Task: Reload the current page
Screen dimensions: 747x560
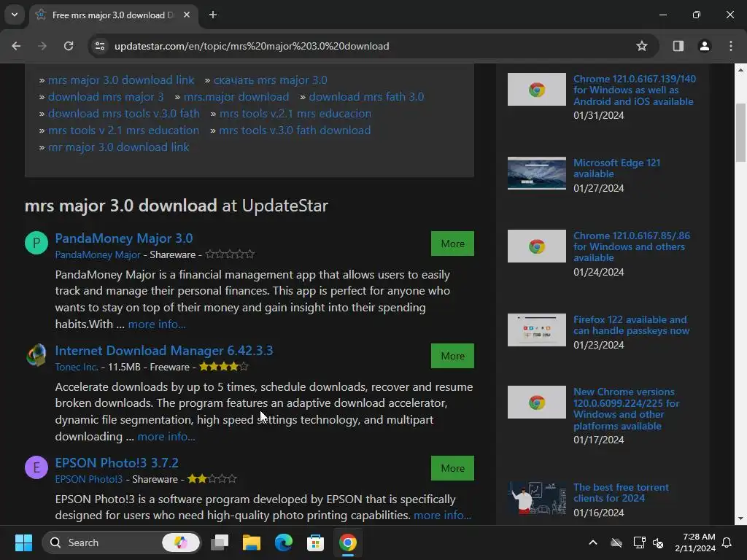Action: [x=69, y=46]
